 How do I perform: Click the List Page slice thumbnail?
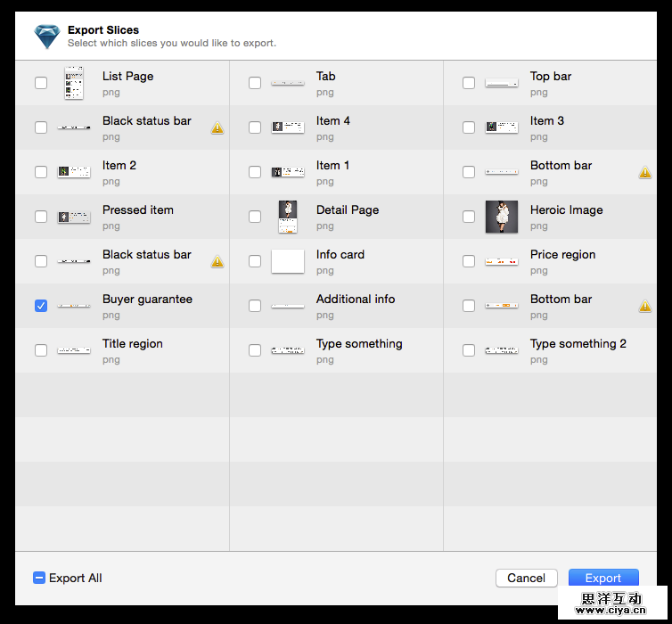74,83
